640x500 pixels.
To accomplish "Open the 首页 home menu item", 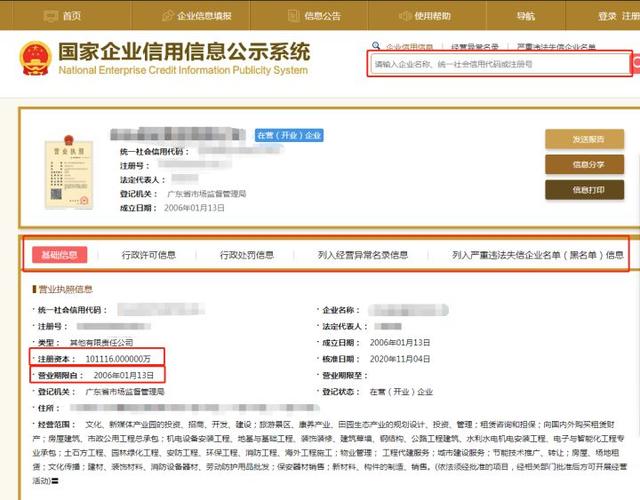I will point(71,16).
